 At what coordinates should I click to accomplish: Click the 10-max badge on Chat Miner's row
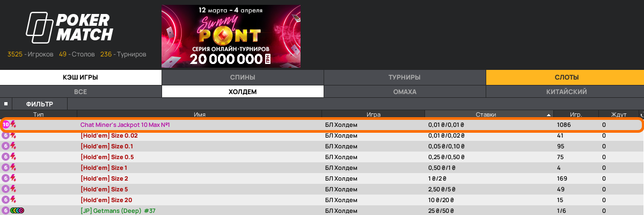point(6,125)
